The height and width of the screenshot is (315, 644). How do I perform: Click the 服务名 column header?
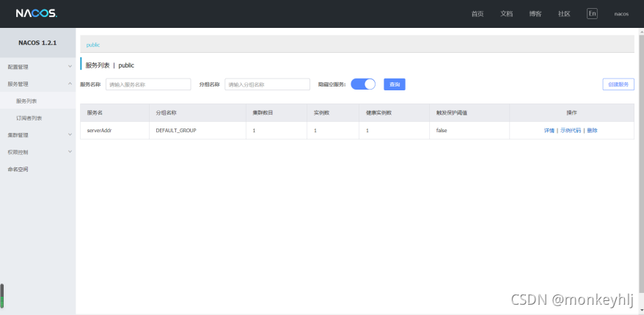(x=114, y=112)
